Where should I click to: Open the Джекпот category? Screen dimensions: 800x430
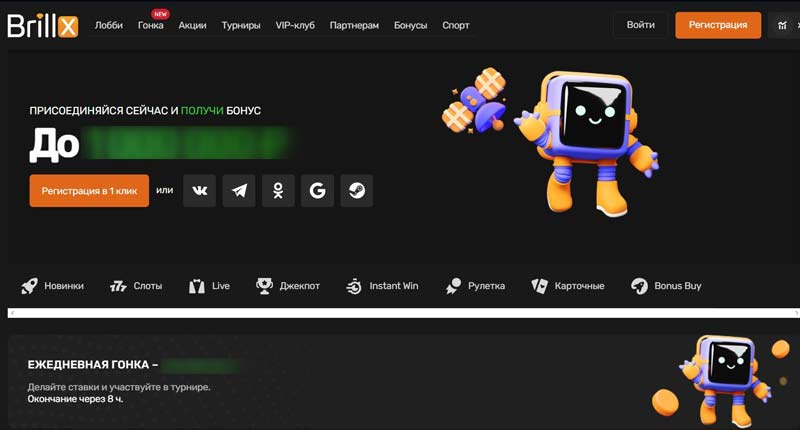(x=288, y=286)
